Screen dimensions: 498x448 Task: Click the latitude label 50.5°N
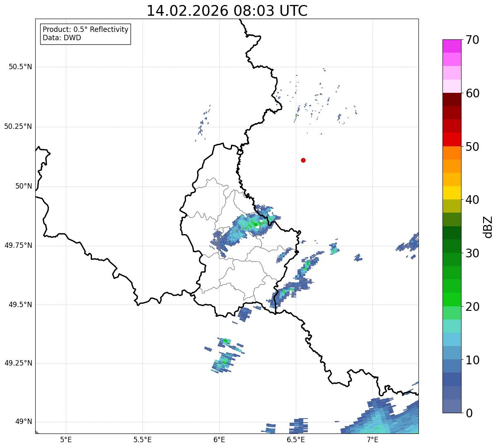click(x=20, y=67)
